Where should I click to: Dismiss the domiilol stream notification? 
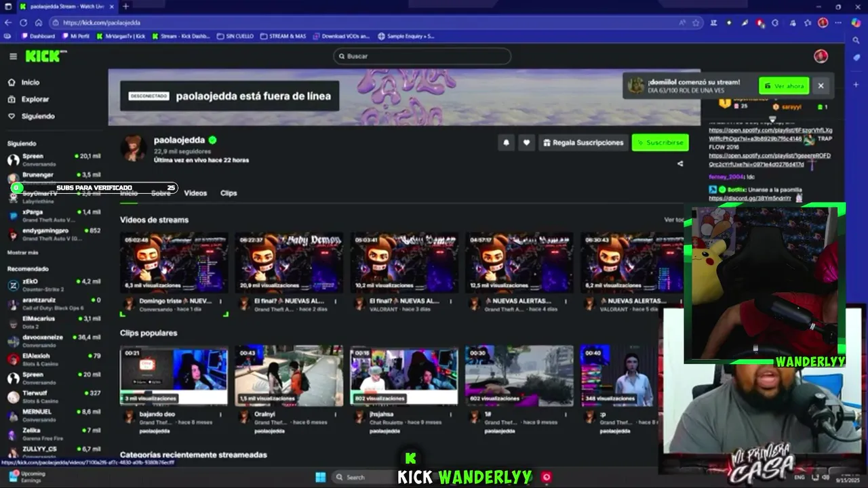point(821,86)
